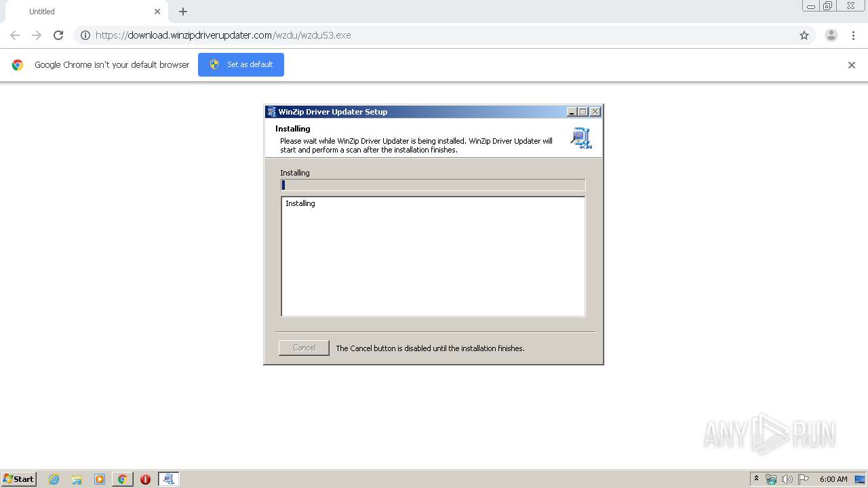
Task: Bookmark this page with the star icon
Action: point(804,35)
